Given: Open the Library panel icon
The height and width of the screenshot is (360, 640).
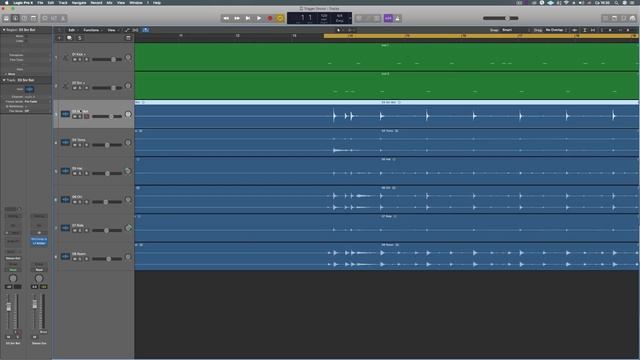Looking at the screenshot, I should (x=6, y=18).
